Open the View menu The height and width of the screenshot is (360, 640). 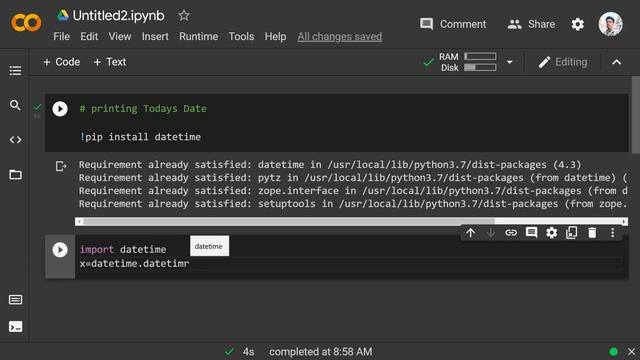(x=120, y=37)
